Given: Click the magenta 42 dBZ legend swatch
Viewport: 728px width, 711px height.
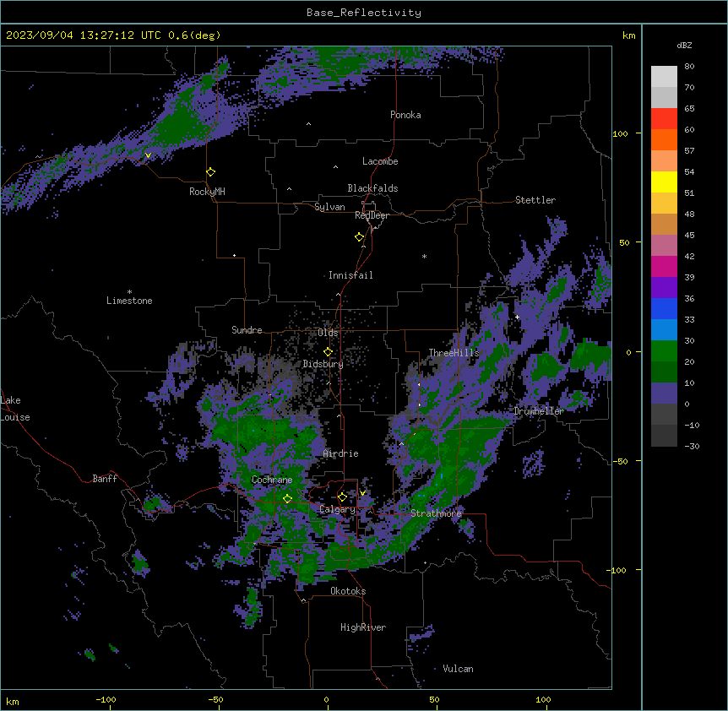Looking at the screenshot, I should [664, 266].
